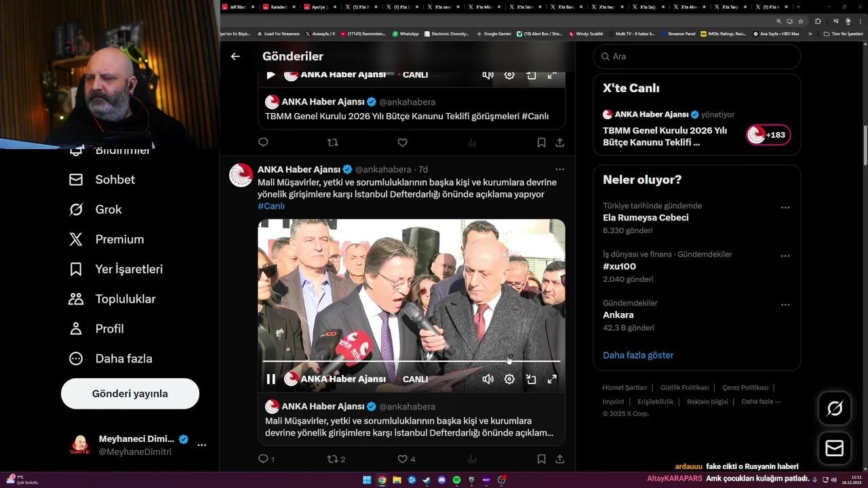Switch to the Karadeniz browser tab
868x488 pixels.
(279, 7)
